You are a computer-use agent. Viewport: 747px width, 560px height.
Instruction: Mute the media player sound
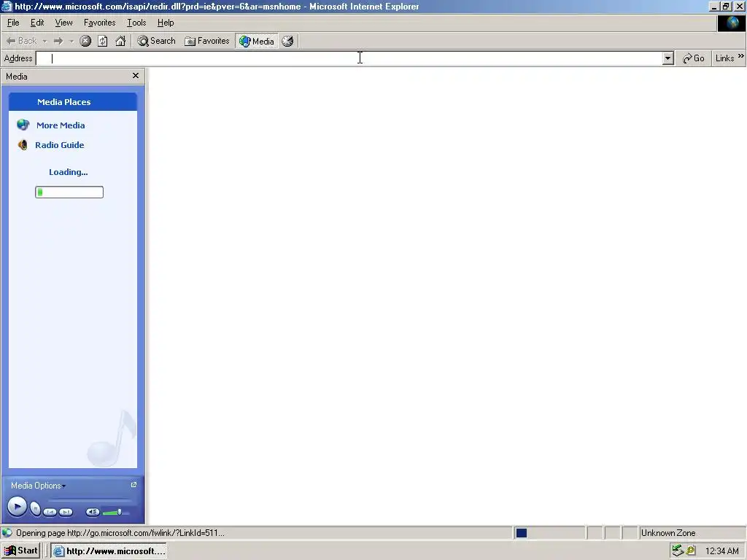click(x=93, y=512)
